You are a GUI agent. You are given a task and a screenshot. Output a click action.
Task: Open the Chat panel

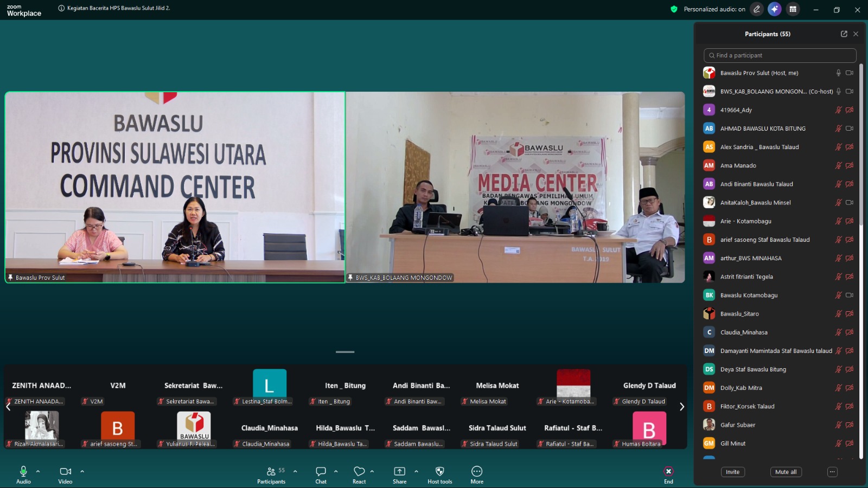coord(321,474)
